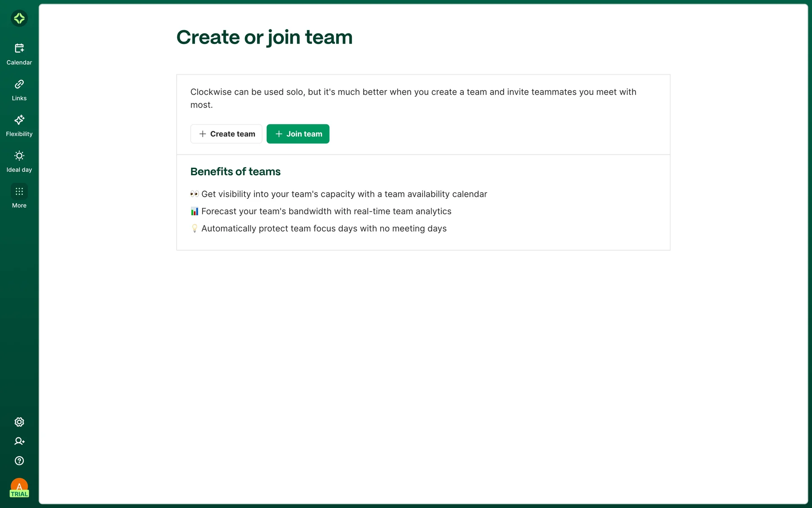Image resolution: width=812 pixels, height=508 pixels.
Task: Open the Ideal day sun icon
Action: click(x=19, y=156)
